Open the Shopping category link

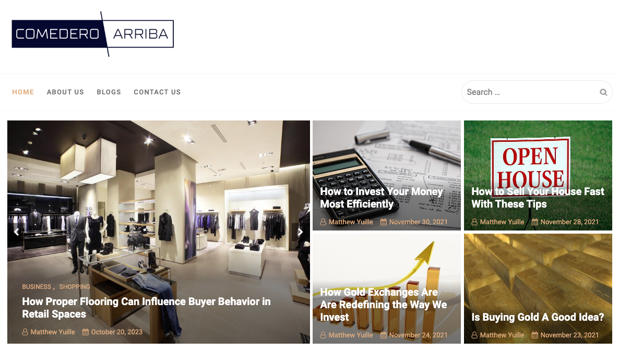(x=75, y=287)
